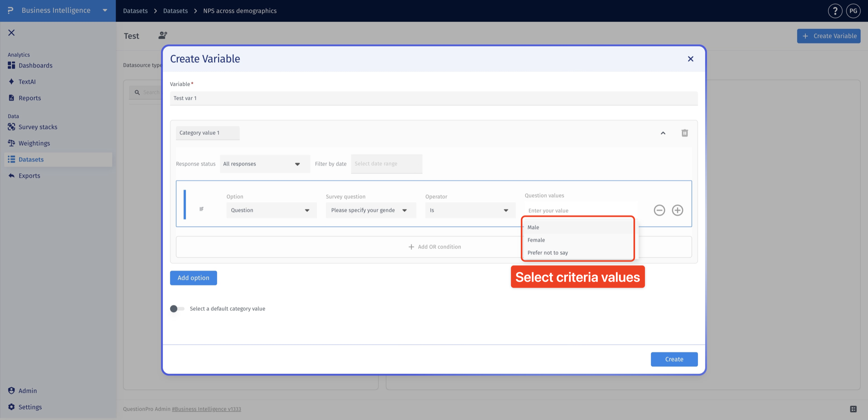
Task: Open the Filter by date range field
Action: coord(386,164)
